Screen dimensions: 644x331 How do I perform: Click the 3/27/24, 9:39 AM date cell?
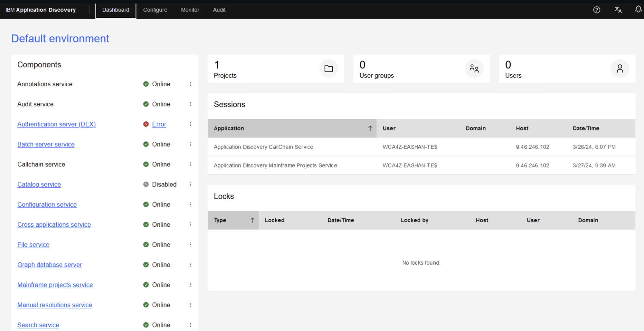(594, 165)
